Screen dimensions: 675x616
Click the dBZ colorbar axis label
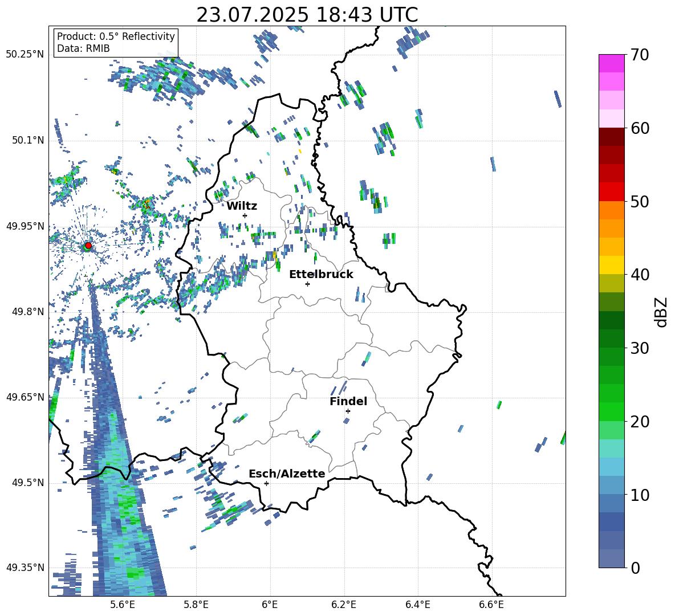662,312
